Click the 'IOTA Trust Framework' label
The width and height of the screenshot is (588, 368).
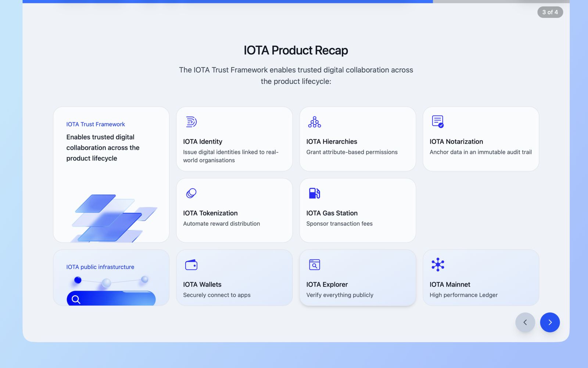(96, 124)
